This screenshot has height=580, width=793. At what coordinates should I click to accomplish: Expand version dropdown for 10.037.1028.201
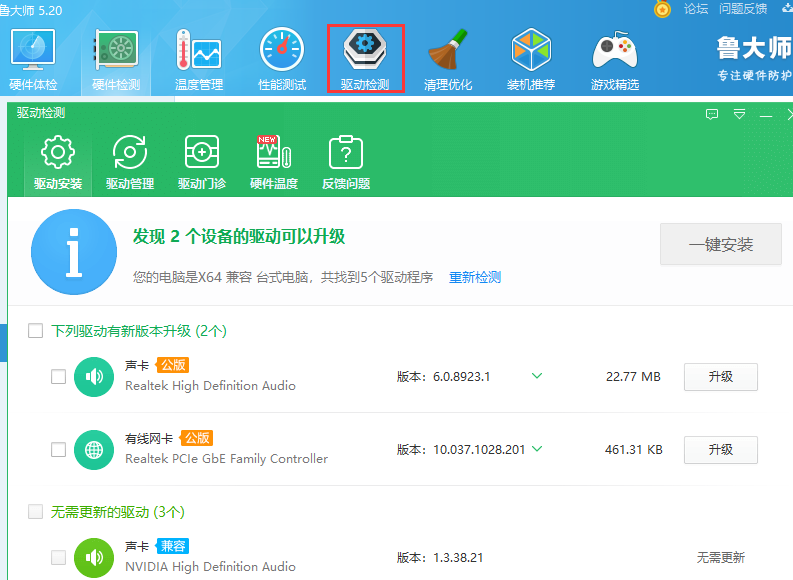click(537, 449)
